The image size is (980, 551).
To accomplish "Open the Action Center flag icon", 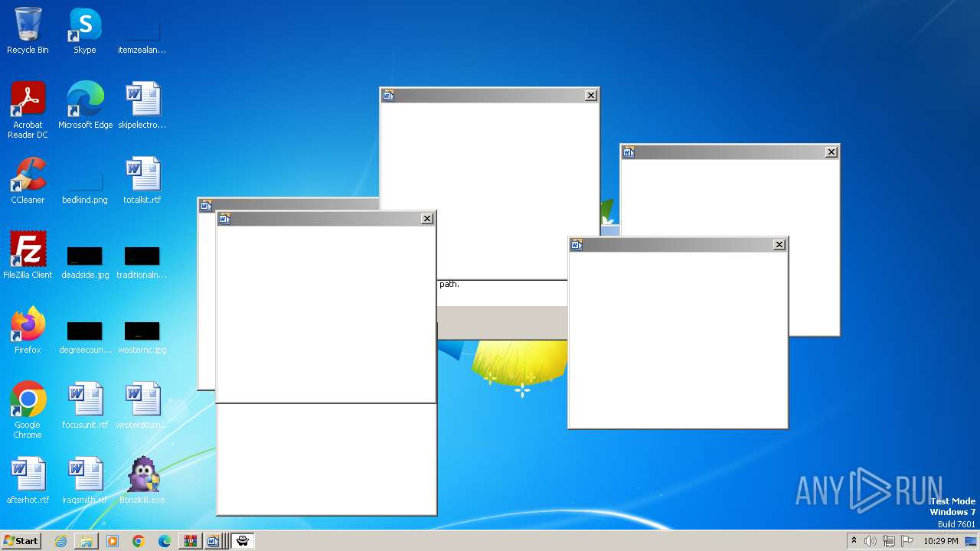I will (907, 541).
